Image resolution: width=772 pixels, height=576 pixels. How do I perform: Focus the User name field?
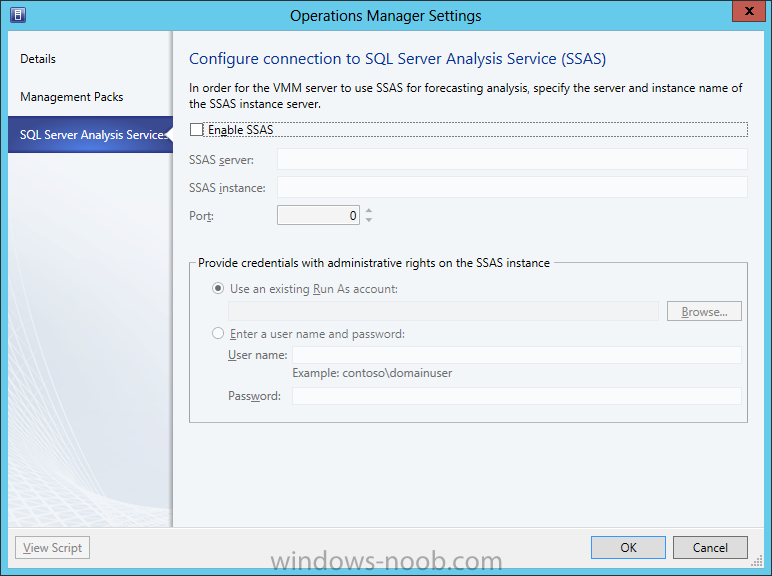(x=517, y=355)
